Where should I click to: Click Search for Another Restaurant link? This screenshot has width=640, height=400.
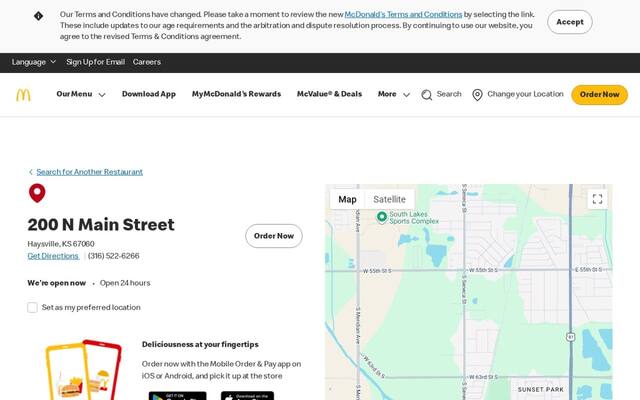tap(89, 172)
